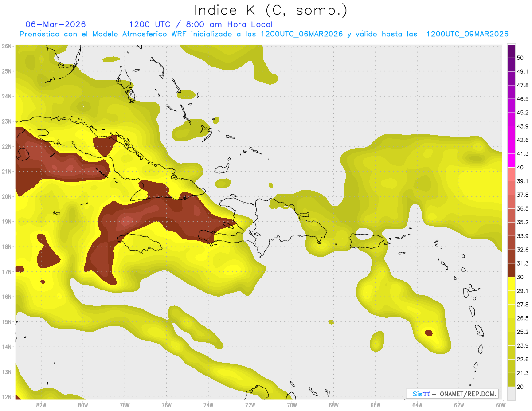Click legend value "23.9"
This screenshot has width=532, height=411.
click(522, 346)
